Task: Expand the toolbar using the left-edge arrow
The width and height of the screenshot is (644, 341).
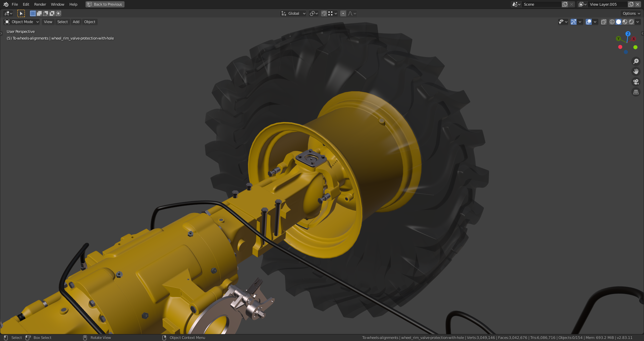Action: 1,33
